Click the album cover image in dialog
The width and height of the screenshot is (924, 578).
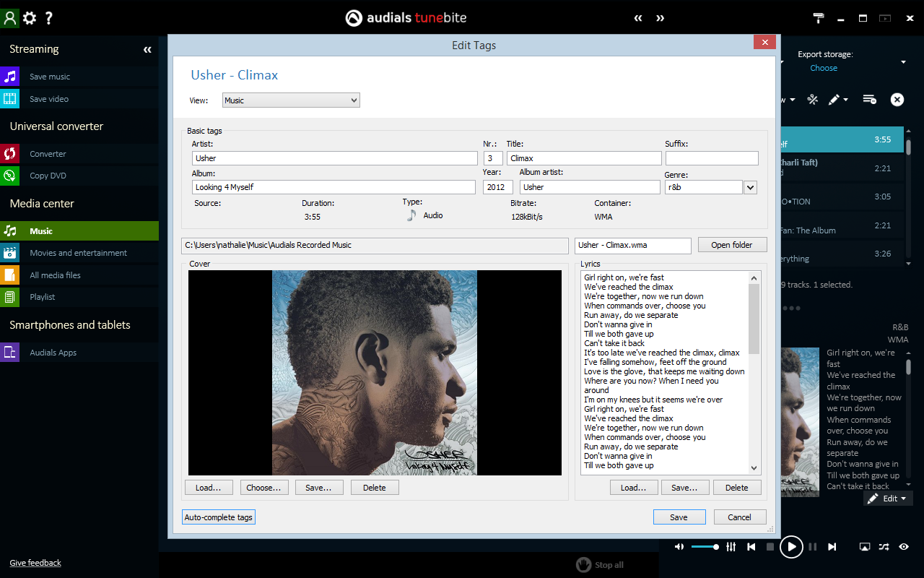coord(375,373)
